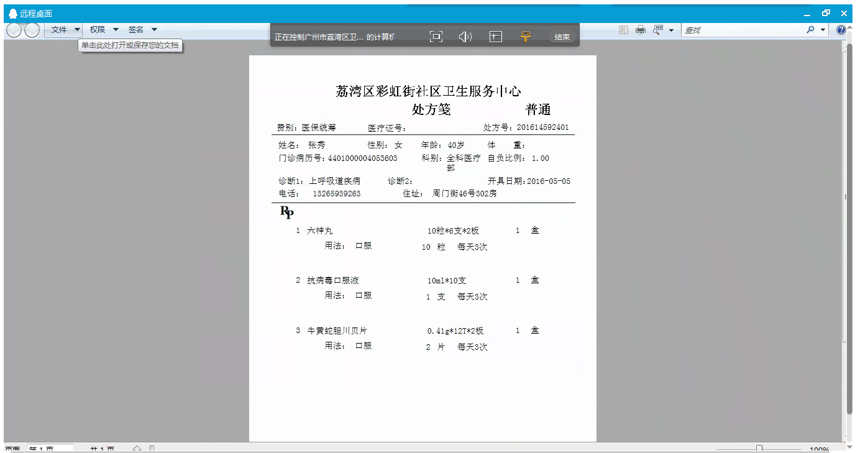Viewport: 868px width, 453px height.
Task: Click the forward navigation round button
Action: coord(32,30)
